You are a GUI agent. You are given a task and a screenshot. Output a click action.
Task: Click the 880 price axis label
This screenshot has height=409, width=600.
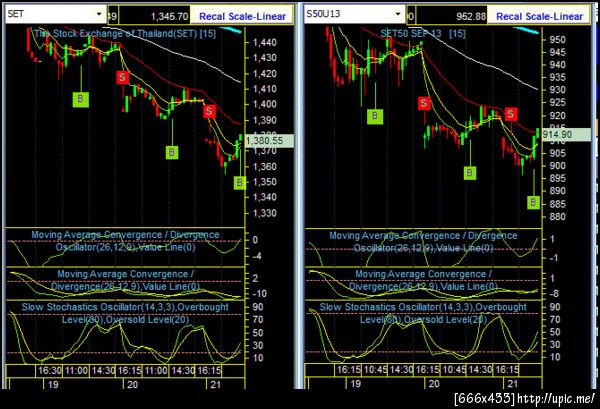tap(557, 217)
